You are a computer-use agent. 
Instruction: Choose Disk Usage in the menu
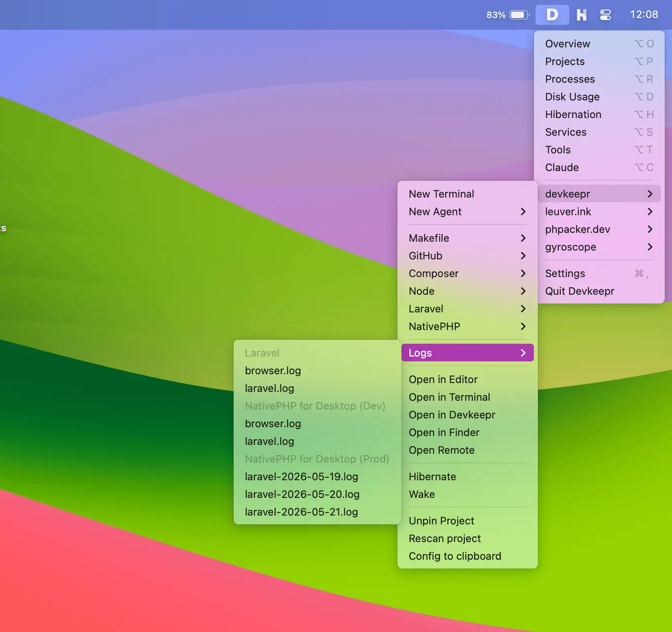(x=599, y=97)
